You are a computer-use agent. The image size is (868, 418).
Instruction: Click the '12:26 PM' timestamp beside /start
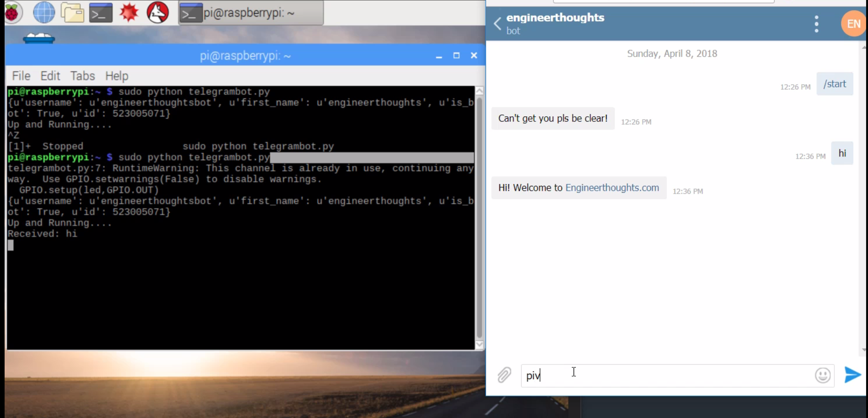(795, 87)
